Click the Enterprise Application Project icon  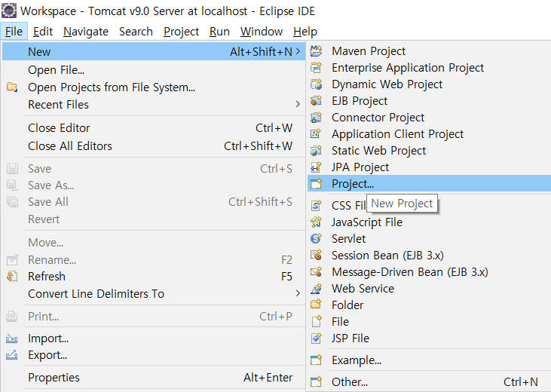[316, 68]
